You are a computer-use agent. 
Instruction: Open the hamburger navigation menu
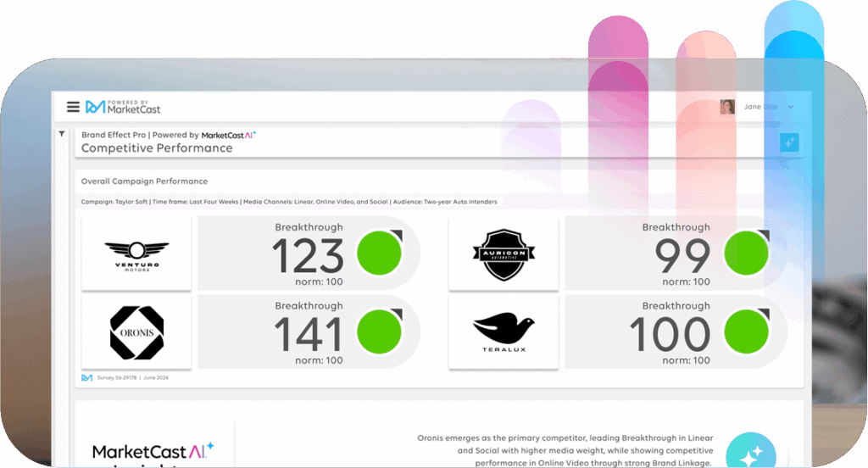coord(73,107)
